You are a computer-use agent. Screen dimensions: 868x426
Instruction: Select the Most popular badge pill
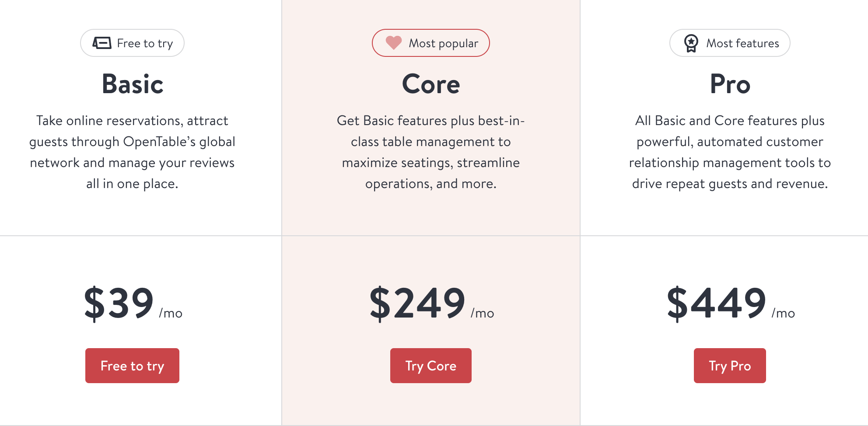coord(430,43)
